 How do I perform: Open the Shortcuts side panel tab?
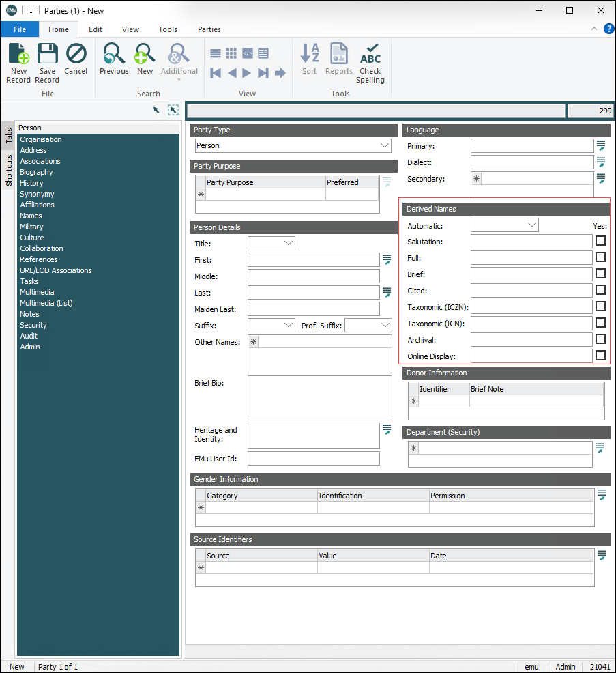click(9, 171)
